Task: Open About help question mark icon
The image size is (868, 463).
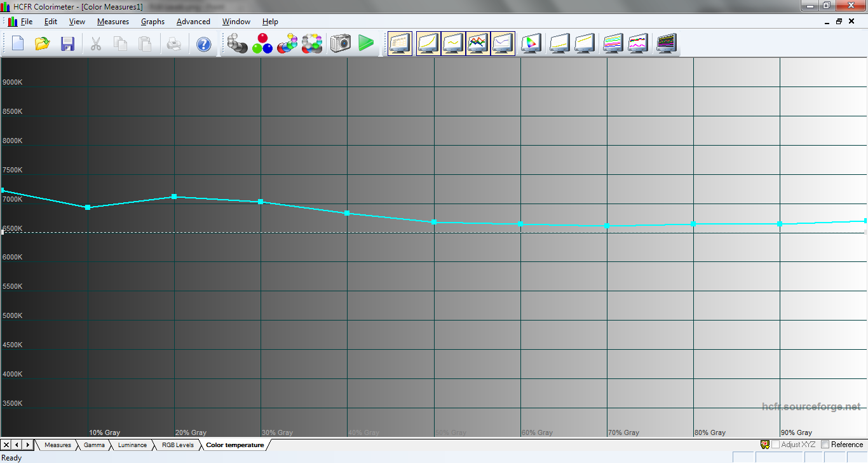Action: pos(203,43)
